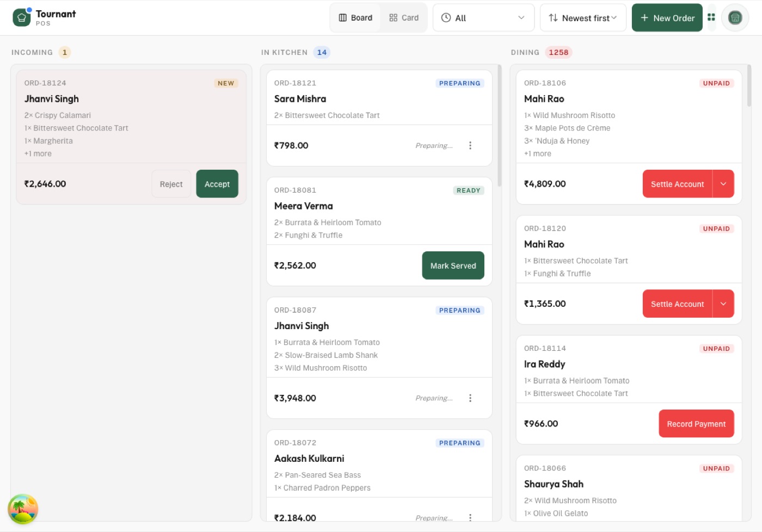Open the green grid apps icon

coord(711,17)
